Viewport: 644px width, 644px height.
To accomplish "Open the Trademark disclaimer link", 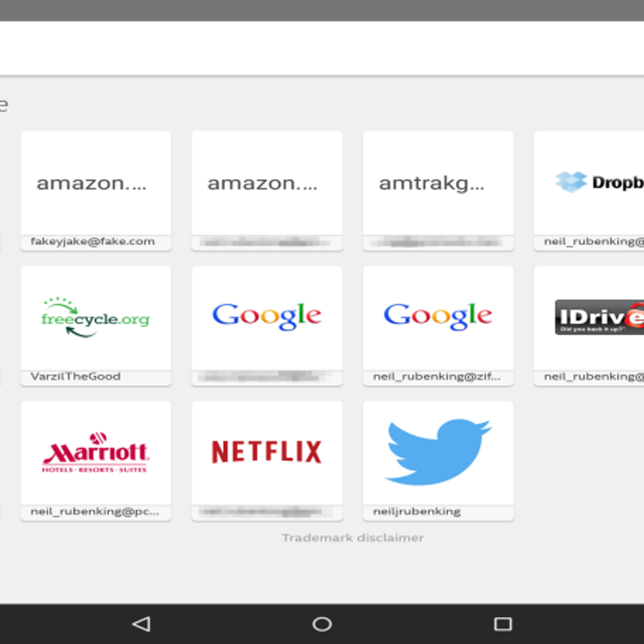I will (353, 538).
